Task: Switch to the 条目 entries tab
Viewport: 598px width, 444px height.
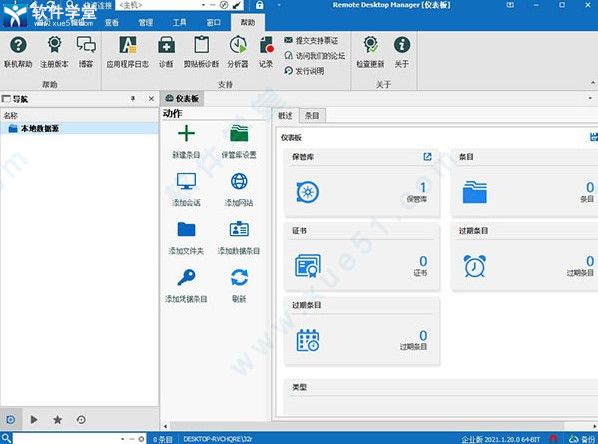Action: click(x=312, y=116)
